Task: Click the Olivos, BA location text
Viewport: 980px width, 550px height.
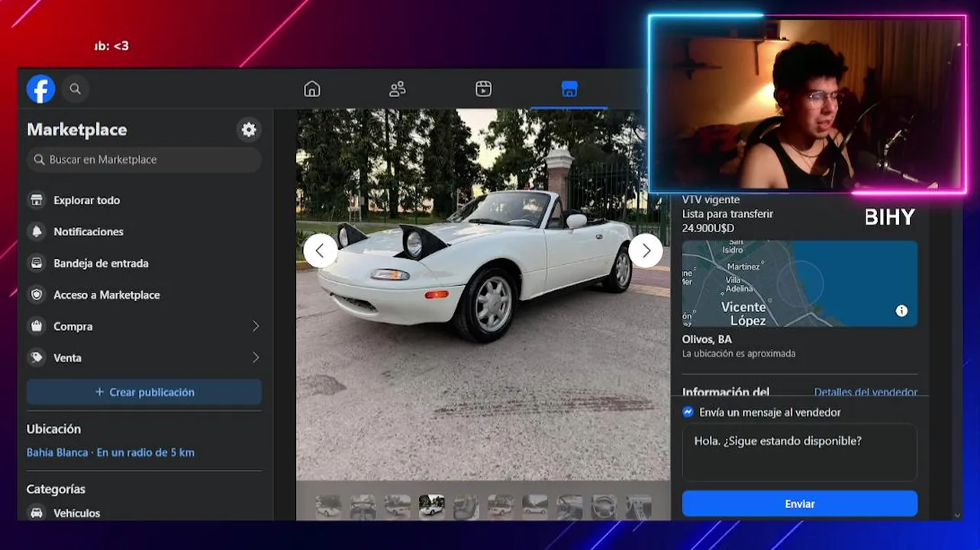Action: [x=707, y=339]
